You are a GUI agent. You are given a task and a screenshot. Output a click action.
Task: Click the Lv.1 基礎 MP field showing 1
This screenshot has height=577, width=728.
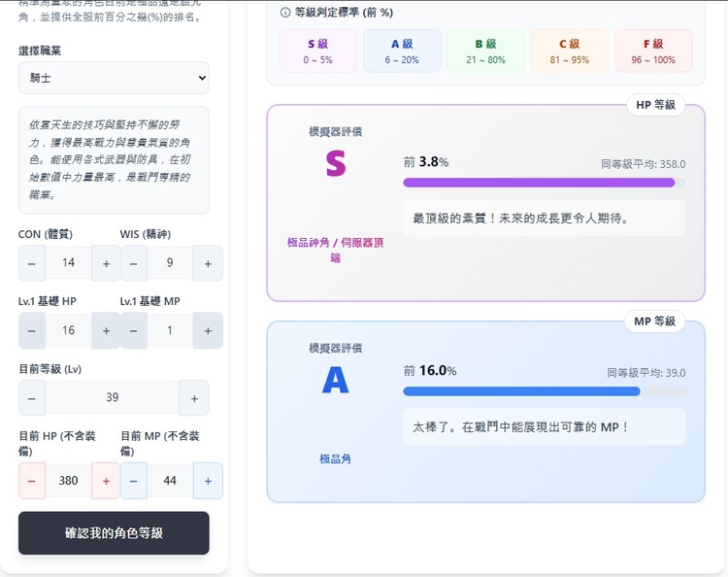tap(170, 330)
